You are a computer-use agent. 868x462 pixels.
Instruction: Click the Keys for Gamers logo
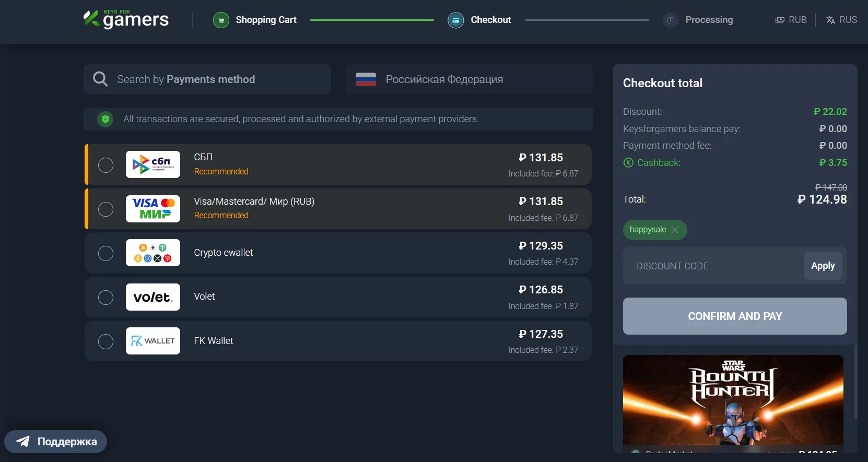pyautogui.click(x=126, y=19)
